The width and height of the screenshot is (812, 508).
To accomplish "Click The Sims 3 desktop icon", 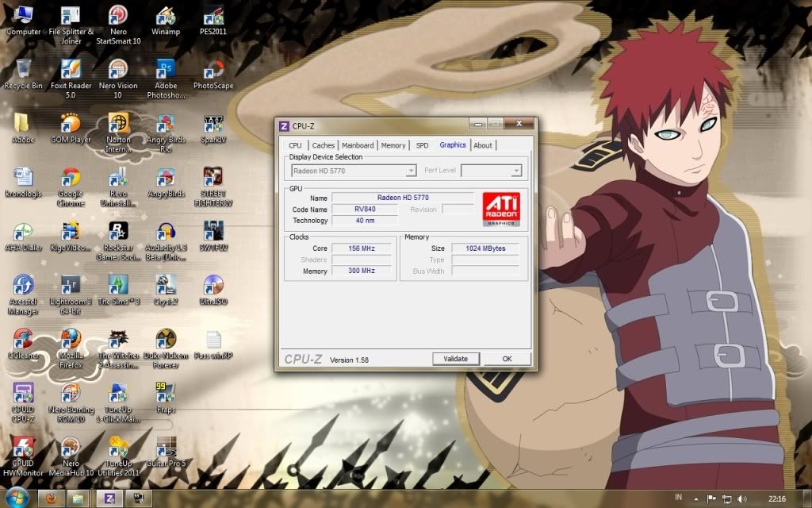I will [118, 291].
